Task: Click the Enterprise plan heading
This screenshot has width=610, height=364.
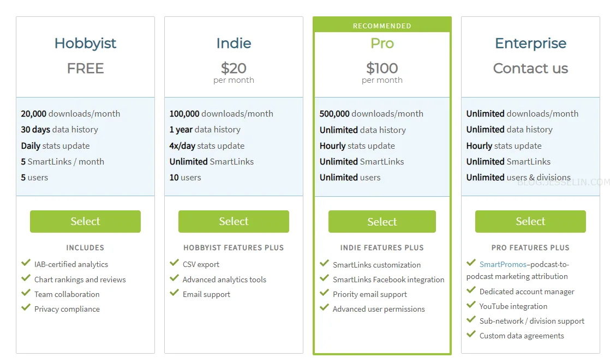Action: click(x=530, y=43)
